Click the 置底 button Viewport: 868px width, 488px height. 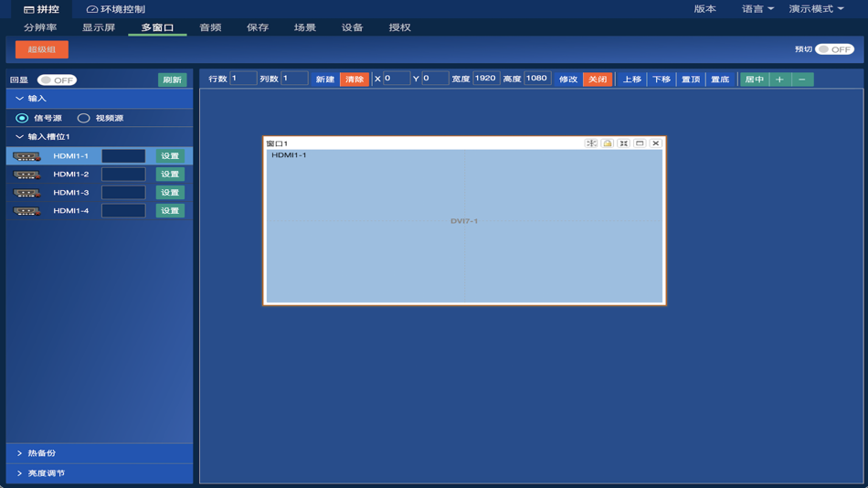[720, 80]
